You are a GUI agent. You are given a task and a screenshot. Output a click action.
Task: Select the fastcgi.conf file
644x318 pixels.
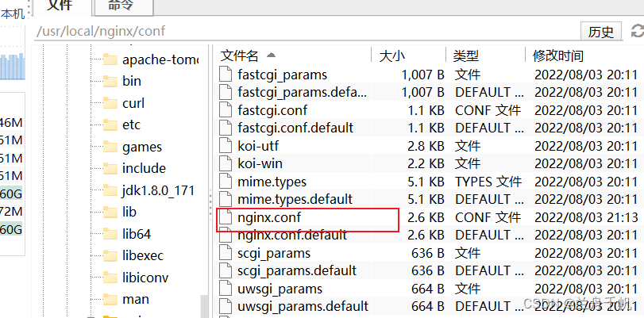click(x=272, y=110)
